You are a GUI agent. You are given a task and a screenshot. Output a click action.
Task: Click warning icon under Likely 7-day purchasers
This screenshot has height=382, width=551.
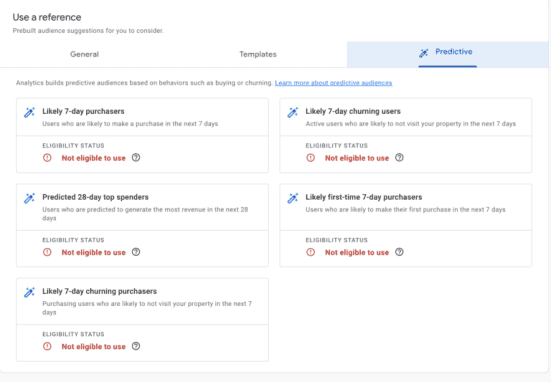pos(47,158)
